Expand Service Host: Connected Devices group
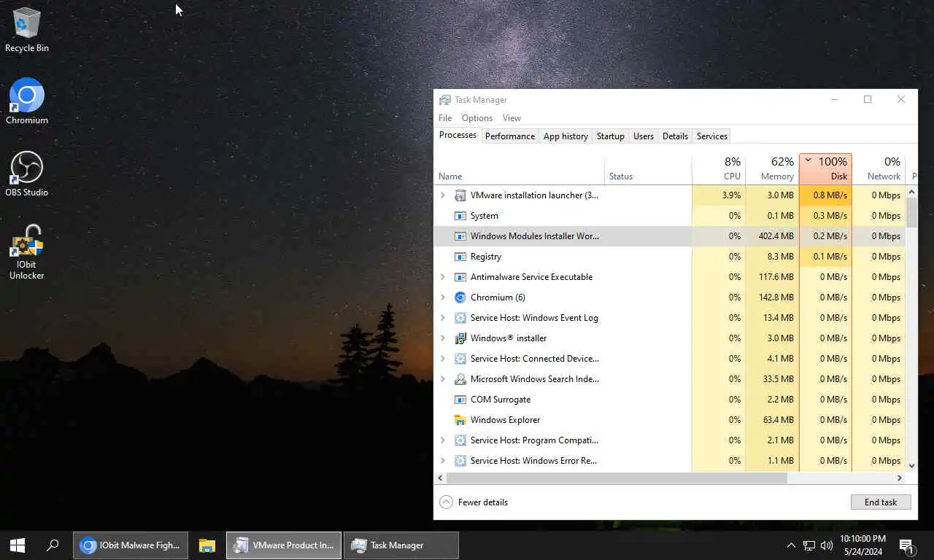This screenshot has width=934, height=560. pyautogui.click(x=442, y=359)
